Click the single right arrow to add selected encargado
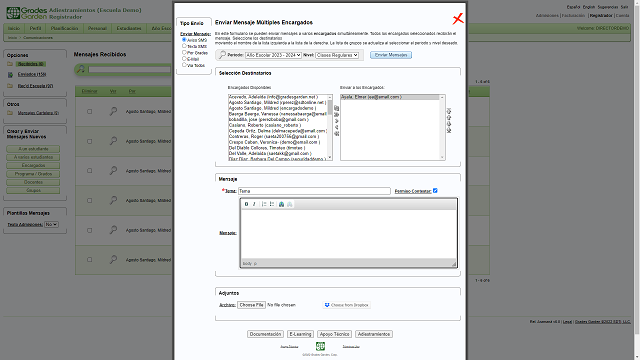The image size is (640, 360). tap(337, 121)
